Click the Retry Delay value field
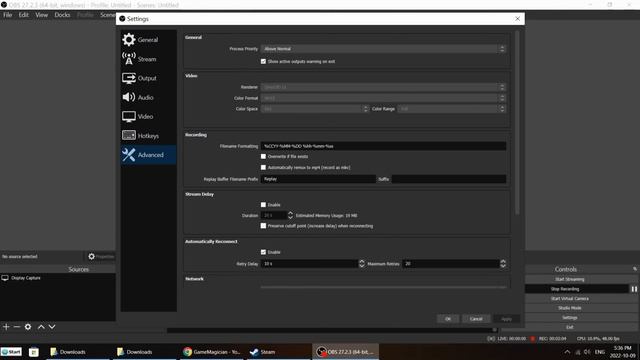 309,264
